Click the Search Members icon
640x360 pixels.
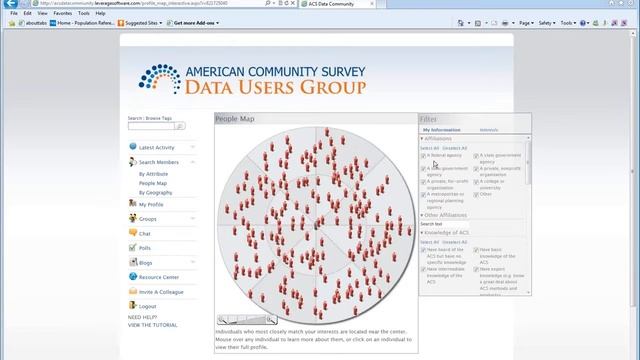point(133,162)
